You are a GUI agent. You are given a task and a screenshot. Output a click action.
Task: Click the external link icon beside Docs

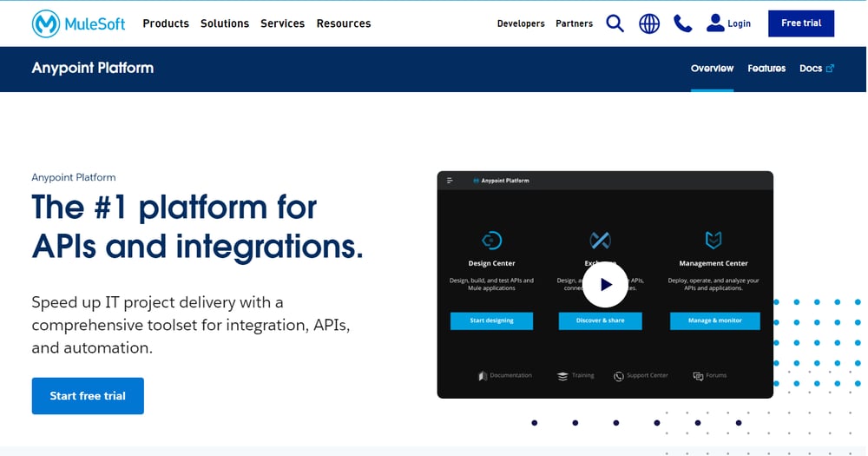click(830, 68)
